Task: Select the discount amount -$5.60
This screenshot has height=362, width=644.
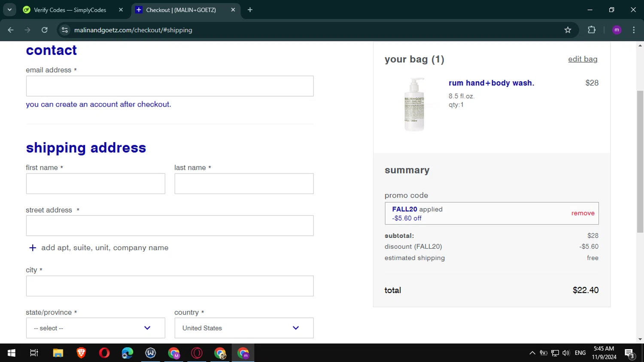Action: [x=589, y=246]
